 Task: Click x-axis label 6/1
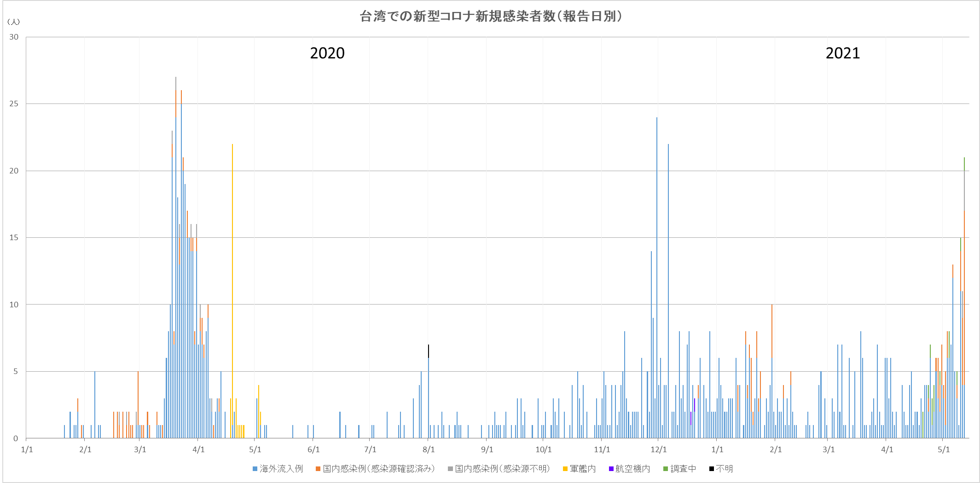313,449
